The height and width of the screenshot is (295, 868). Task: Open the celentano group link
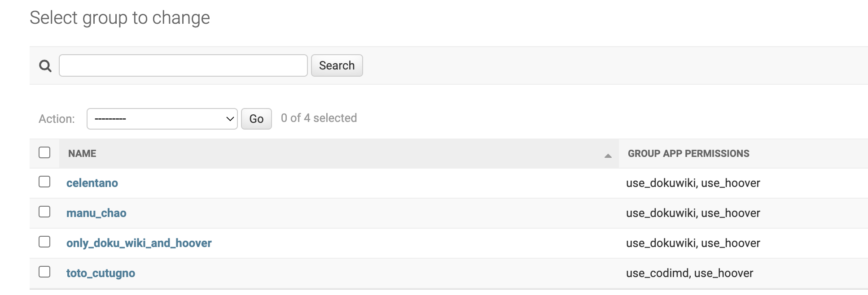92,183
